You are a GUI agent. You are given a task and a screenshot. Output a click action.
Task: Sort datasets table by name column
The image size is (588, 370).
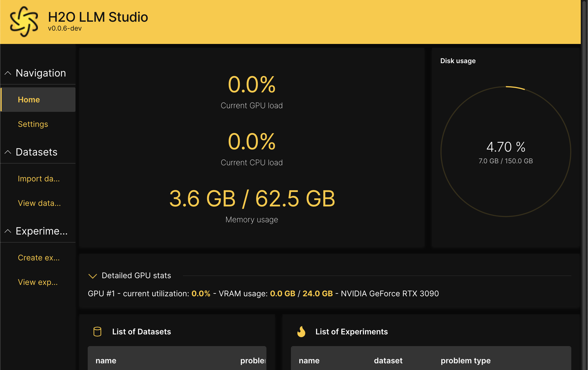[x=106, y=361]
